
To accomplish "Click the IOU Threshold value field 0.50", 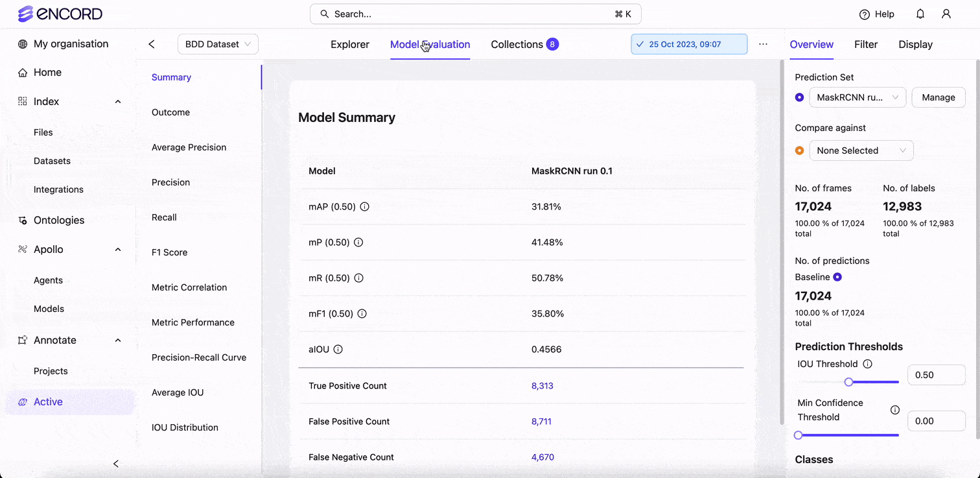I will pyautogui.click(x=937, y=375).
